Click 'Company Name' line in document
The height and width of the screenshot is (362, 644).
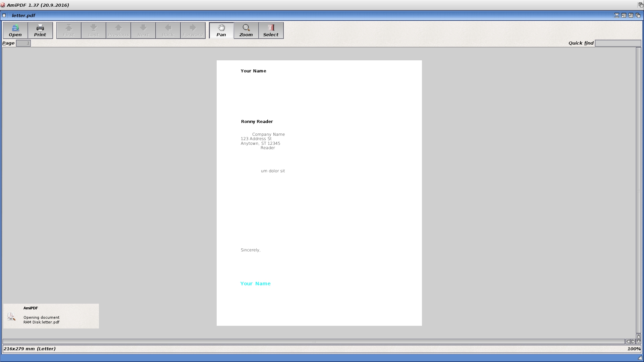[x=268, y=134]
